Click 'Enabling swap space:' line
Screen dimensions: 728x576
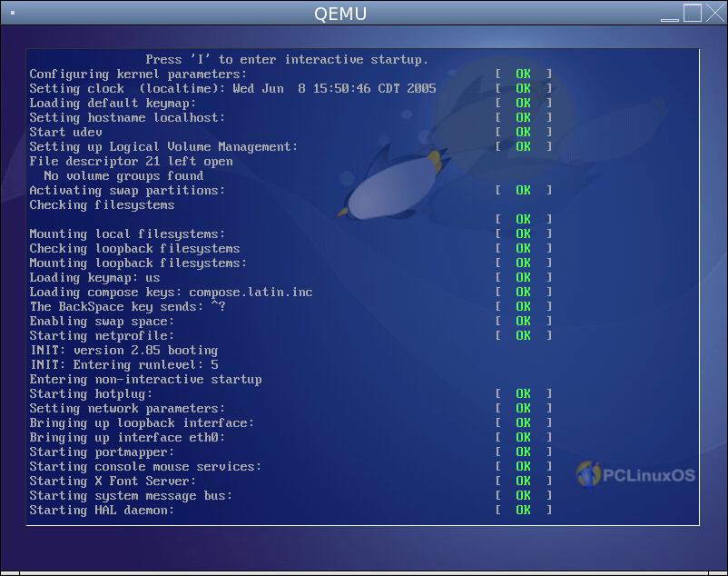point(102,322)
